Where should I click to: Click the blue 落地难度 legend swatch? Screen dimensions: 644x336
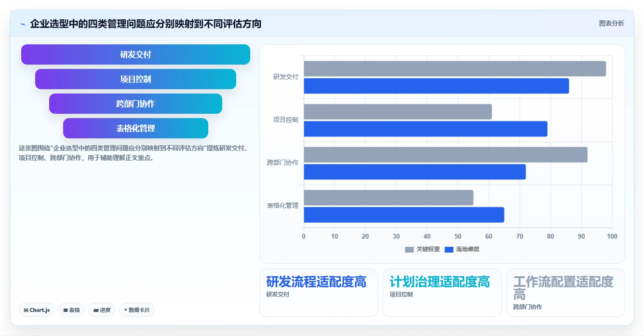(449, 249)
